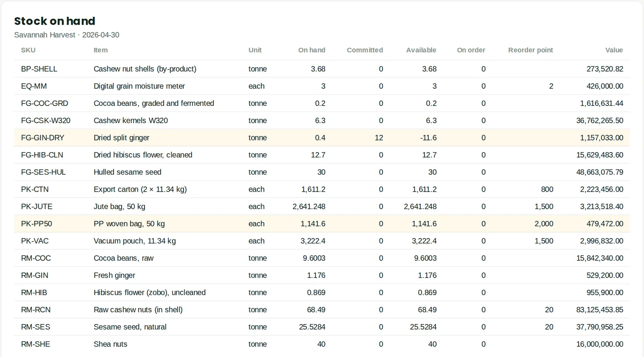The width and height of the screenshot is (644, 357).
Task: Click the Committed column header
Action: [x=365, y=50]
